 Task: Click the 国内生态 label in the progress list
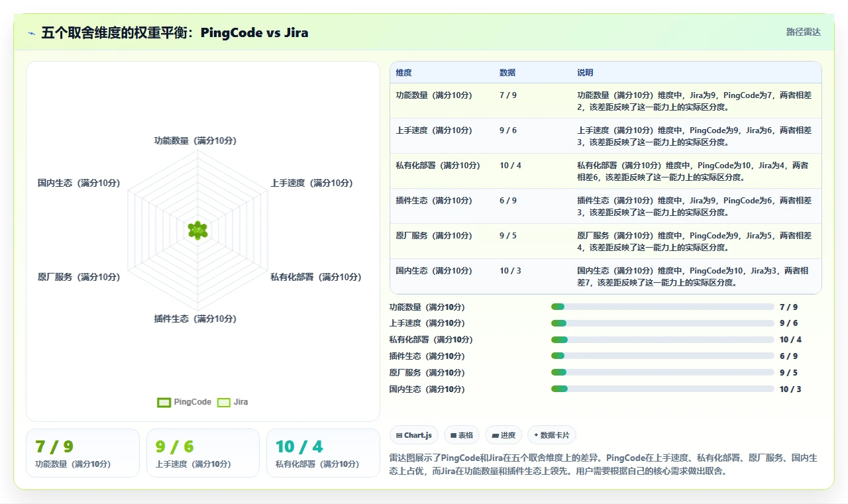[427, 389]
